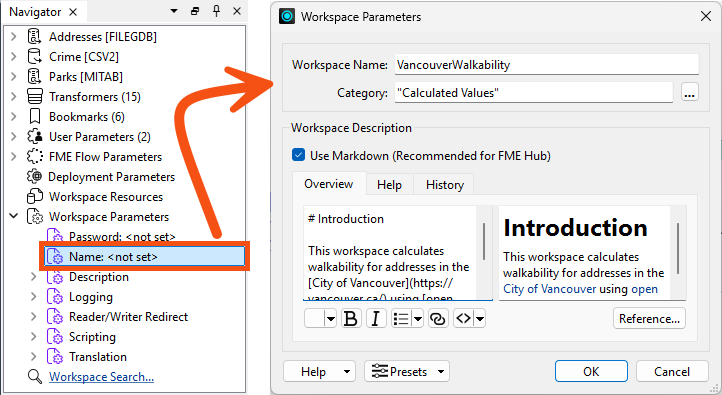Click the Workspace Resources icon
This screenshot has width=722, height=395.
[x=35, y=197]
